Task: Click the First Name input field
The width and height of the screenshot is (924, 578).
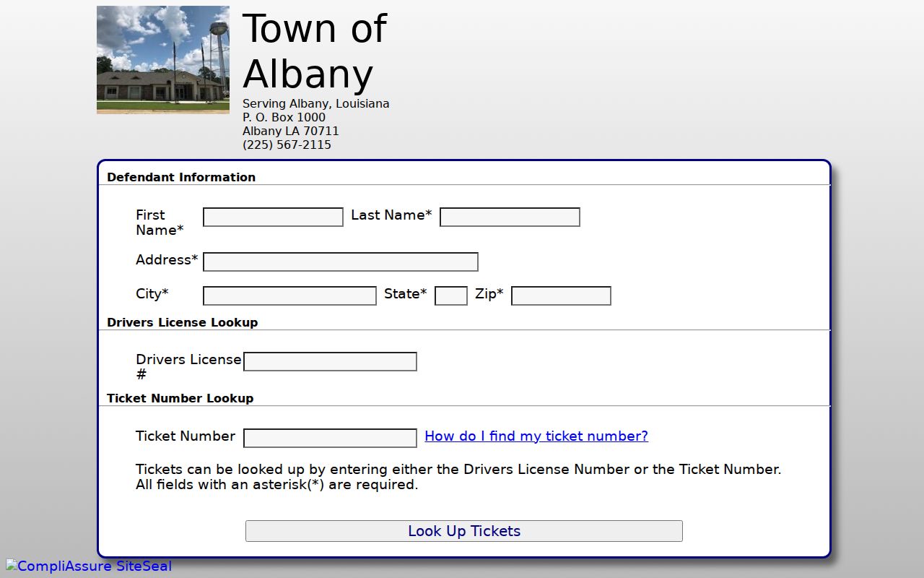Action: (x=273, y=217)
